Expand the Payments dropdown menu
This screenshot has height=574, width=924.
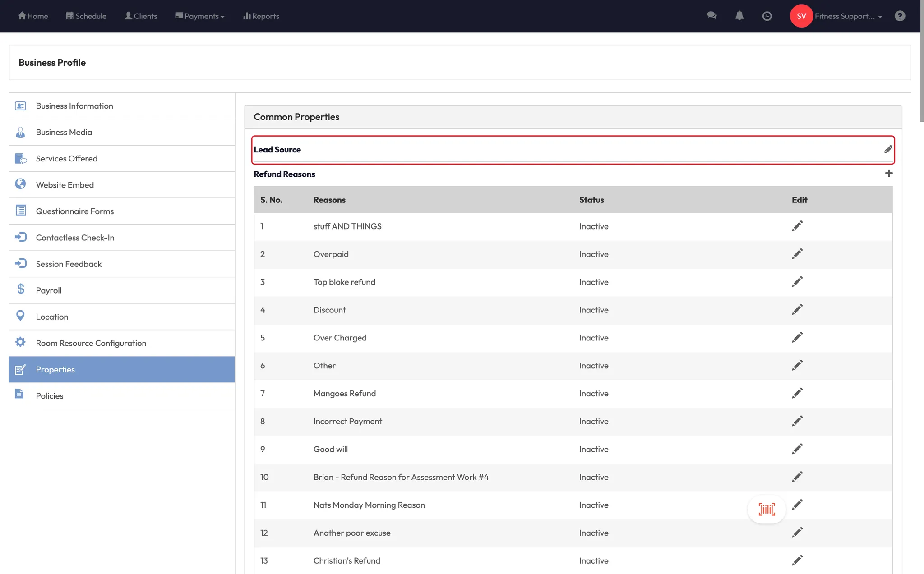pyautogui.click(x=200, y=16)
